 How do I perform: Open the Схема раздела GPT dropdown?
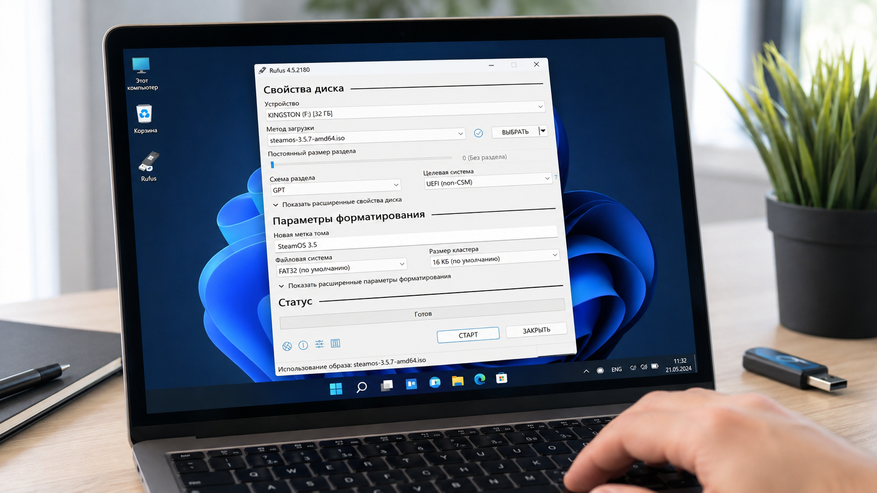(x=336, y=187)
